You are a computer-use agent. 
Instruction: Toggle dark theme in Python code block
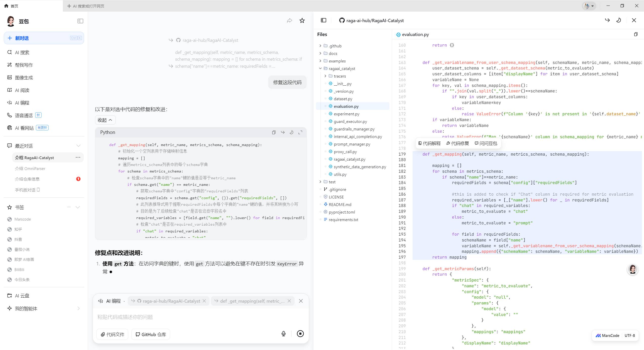pos(292,132)
